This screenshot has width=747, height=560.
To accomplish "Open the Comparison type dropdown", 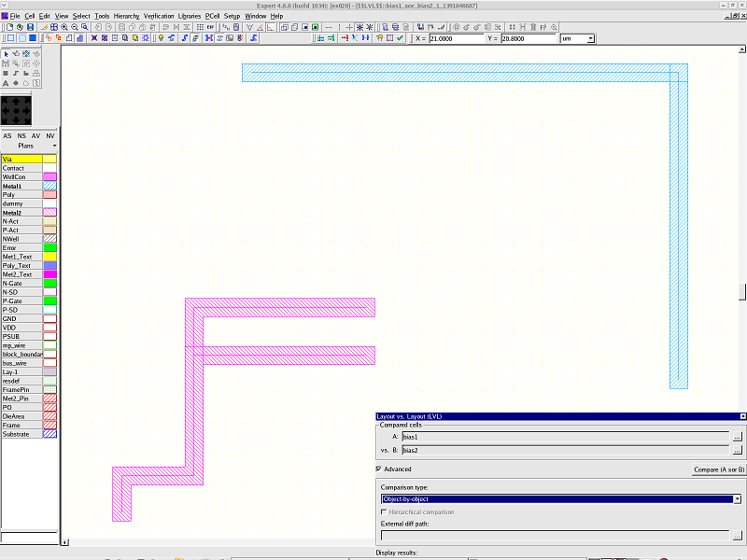I will [737, 499].
